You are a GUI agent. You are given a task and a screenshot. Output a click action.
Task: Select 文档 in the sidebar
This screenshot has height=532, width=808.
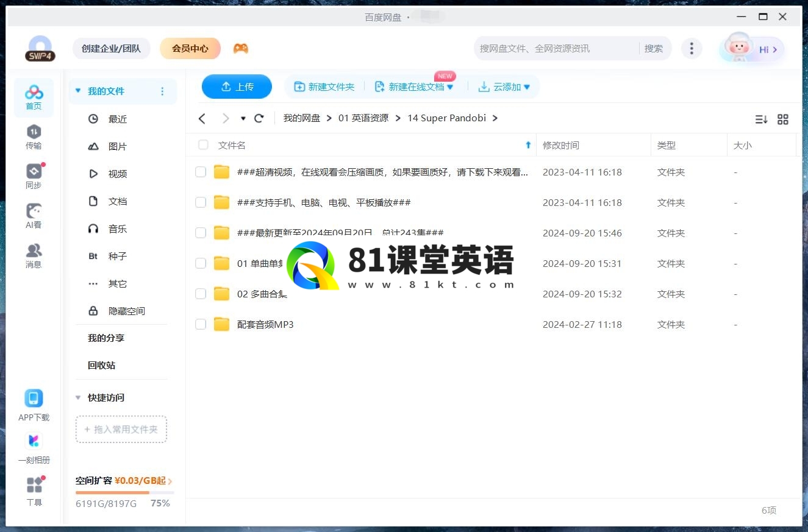pyautogui.click(x=118, y=201)
